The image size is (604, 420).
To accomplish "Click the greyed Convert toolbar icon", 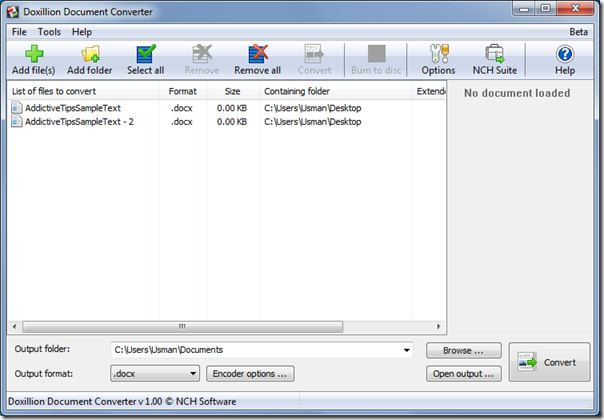I will click(314, 54).
